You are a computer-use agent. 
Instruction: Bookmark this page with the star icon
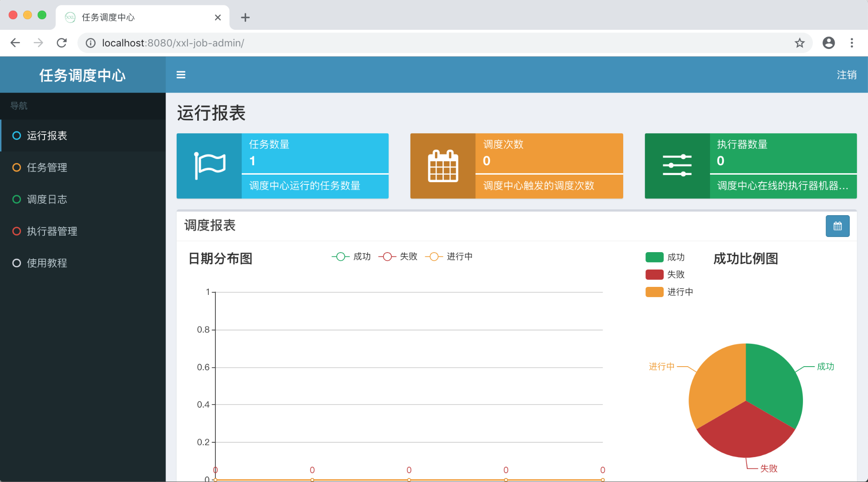click(799, 43)
